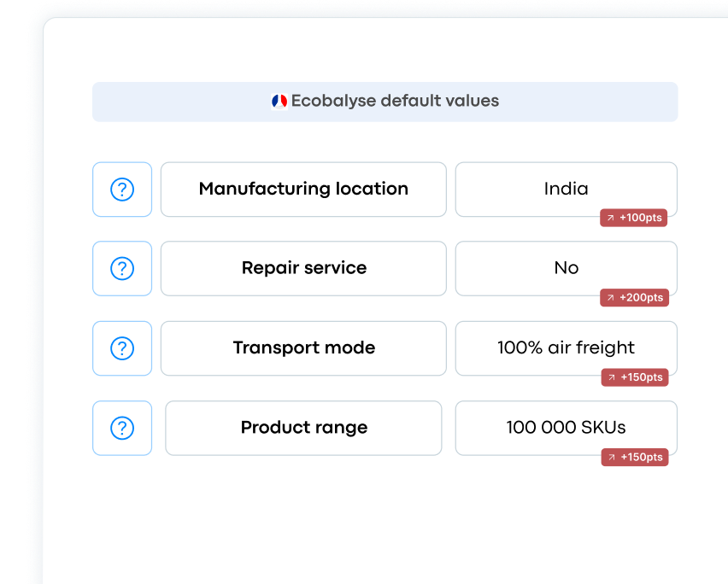Open help for Transport mode

122,348
